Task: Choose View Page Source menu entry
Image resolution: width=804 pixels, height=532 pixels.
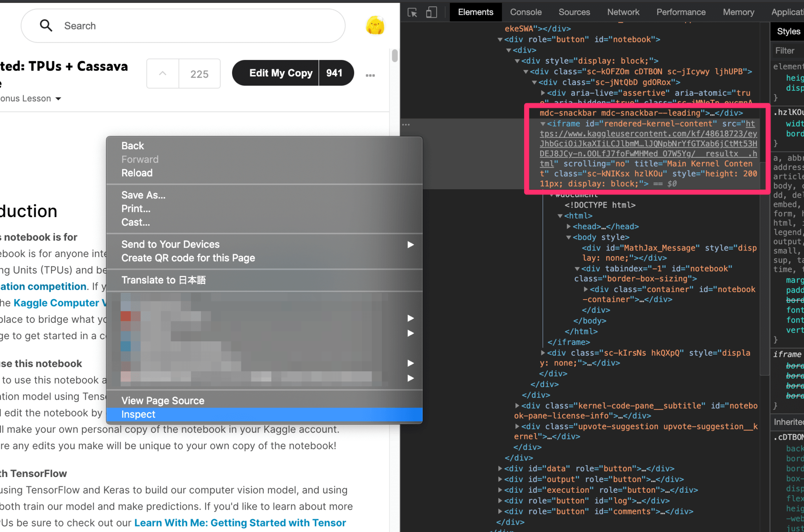Action: (x=163, y=401)
